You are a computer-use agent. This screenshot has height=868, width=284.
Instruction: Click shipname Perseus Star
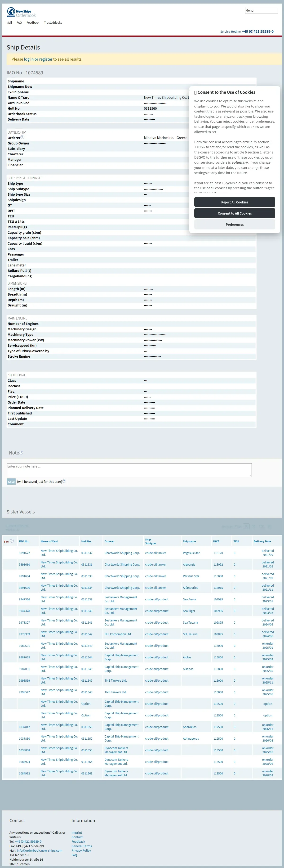tap(191, 576)
